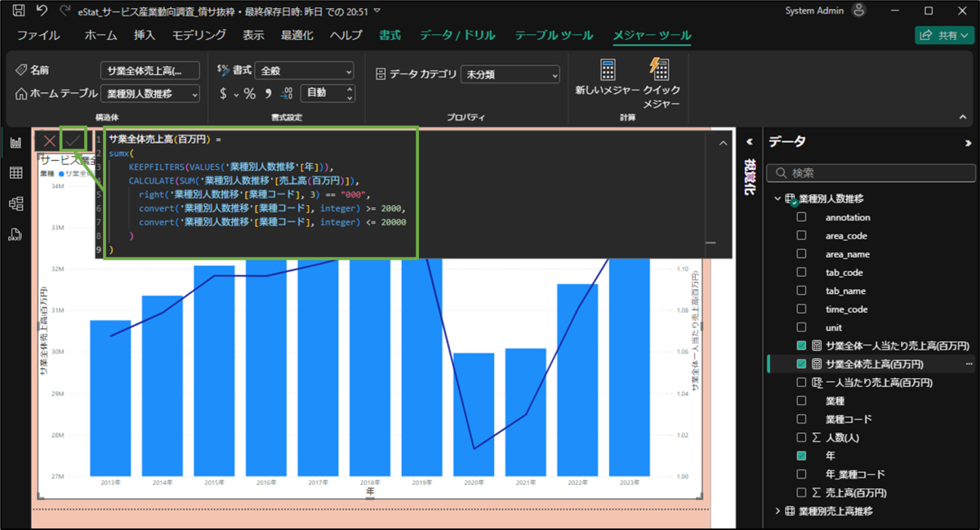Screen dimensions: 980x530
Task: Switch to the 挿入 ribbon tab
Action: click(145, 35)
